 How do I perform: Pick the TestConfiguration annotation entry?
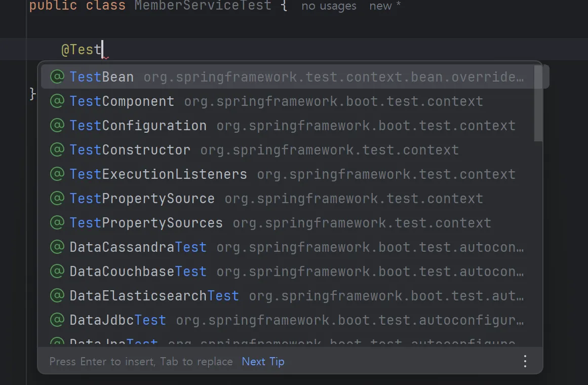coord(288,126)
